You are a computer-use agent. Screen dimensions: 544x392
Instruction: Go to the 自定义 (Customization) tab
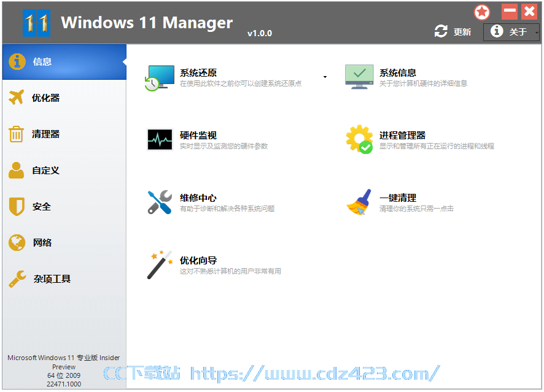coord(64,170)
